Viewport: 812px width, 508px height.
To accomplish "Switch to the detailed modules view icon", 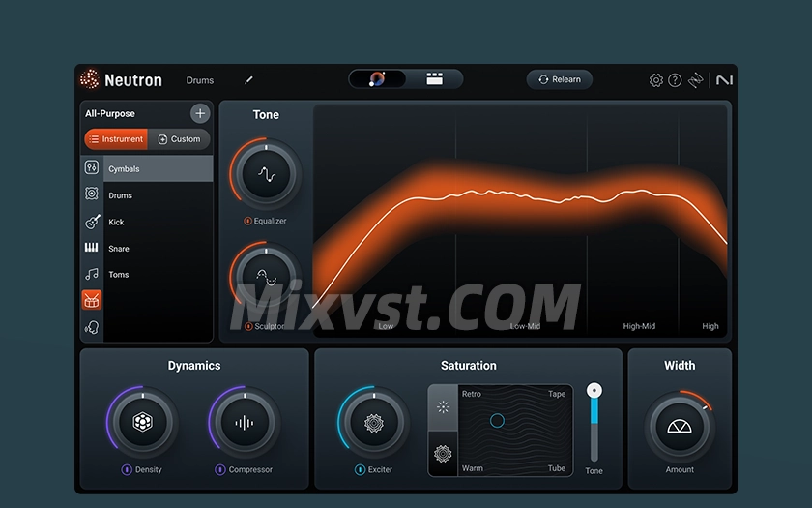I will pos(434,78).
